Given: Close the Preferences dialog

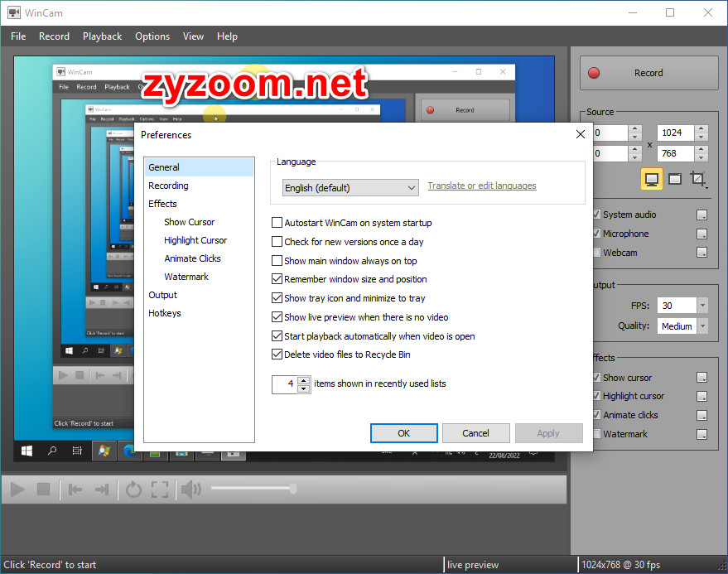Looking at the screenshot, I should tap(581, 134).
